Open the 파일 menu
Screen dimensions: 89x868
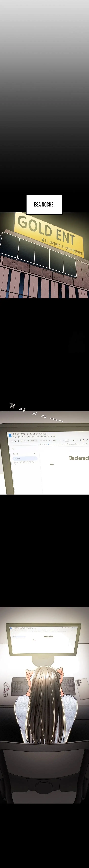pyautogui.click(x=14, y=437)
